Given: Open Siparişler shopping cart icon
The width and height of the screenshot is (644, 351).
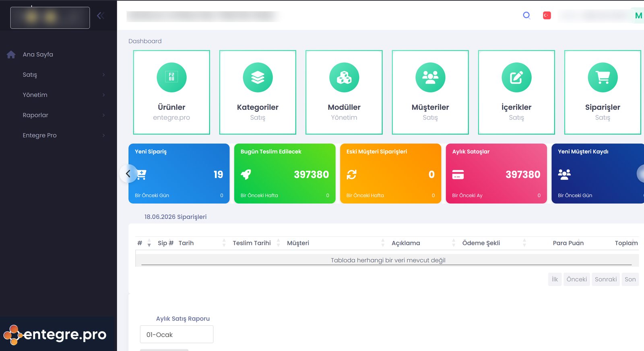Looking at the screenshot, I should (603, 77).
